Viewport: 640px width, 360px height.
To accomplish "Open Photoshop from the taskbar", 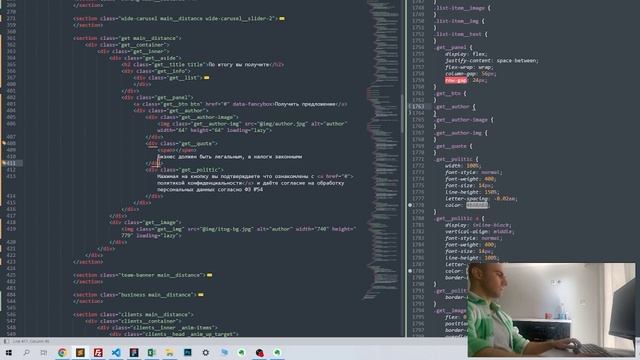I will click(187, 353).
